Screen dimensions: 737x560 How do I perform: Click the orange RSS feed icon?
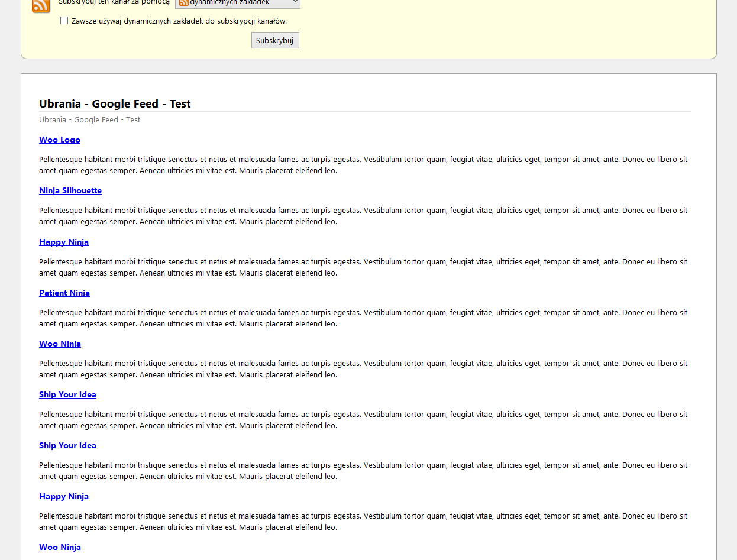click(41, 5)
